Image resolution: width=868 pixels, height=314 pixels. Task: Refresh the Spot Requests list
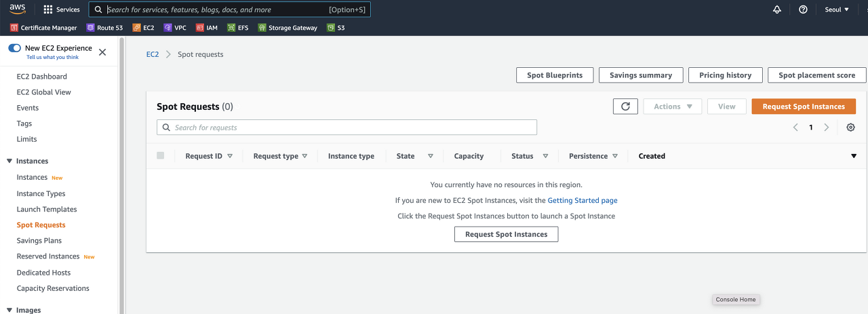[x=625, y=106]
